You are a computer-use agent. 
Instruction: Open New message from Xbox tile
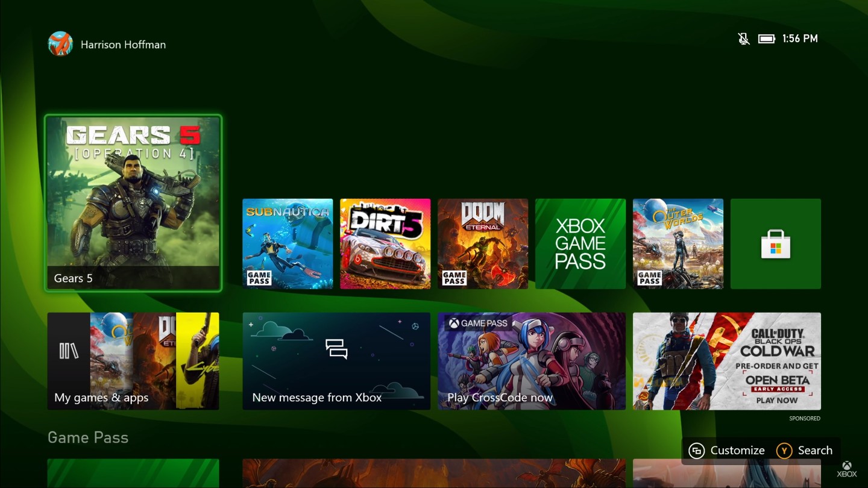click(x=336, y=361)
